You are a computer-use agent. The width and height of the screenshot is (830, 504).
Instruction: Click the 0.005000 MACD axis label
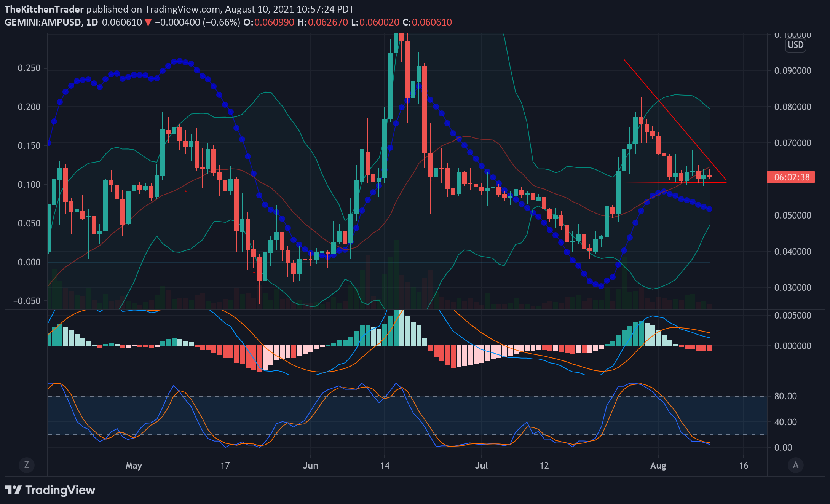[x=793, y=316]
